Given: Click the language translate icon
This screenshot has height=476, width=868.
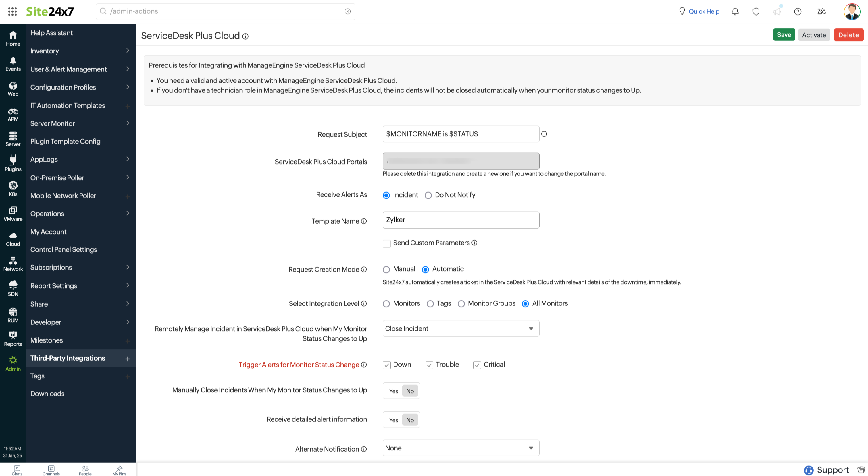Looking at the screenshot, I should pyautogui.click(x=821, y=11).
